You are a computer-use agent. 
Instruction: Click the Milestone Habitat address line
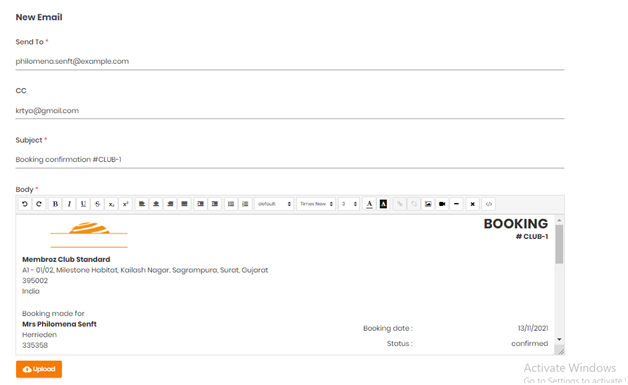(145, 270)
